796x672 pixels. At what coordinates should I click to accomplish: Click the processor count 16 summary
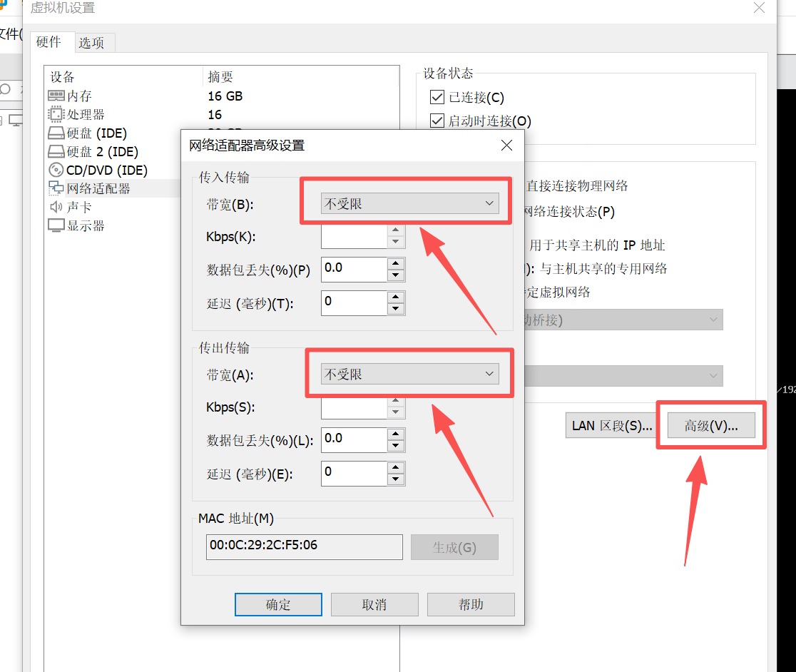(x=215, y=115)
